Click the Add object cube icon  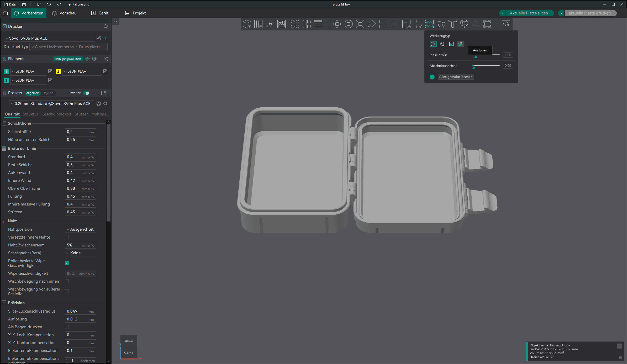tap(247, 24)
